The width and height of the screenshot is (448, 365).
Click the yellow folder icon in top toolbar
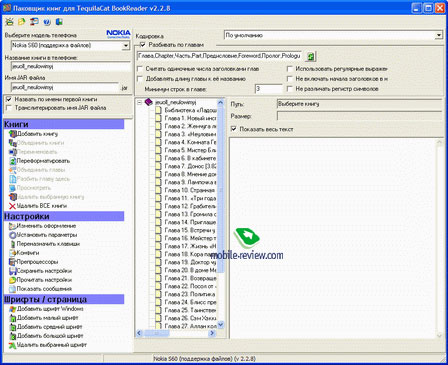22,22
